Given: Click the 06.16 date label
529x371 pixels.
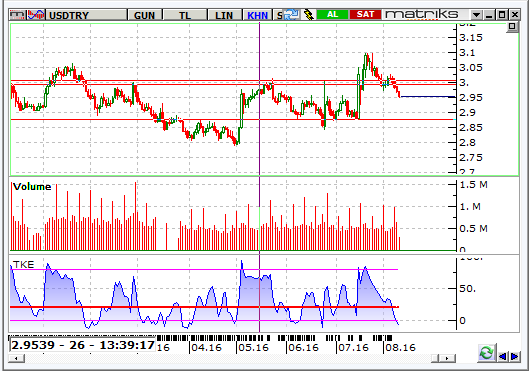Looking at the screenshot, I should [304, 347].
